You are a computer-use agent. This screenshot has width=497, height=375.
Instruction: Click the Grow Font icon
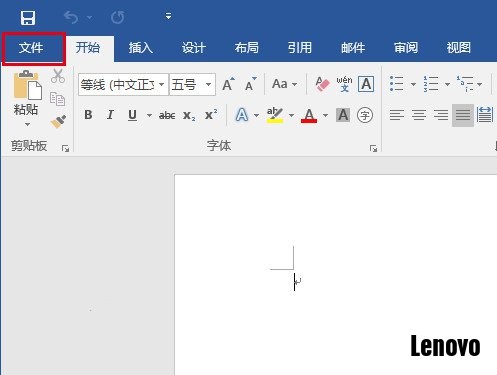228,84
